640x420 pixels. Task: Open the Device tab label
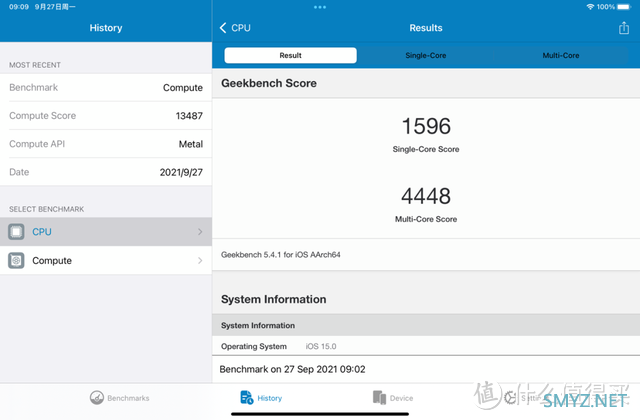tap(401, 398)
